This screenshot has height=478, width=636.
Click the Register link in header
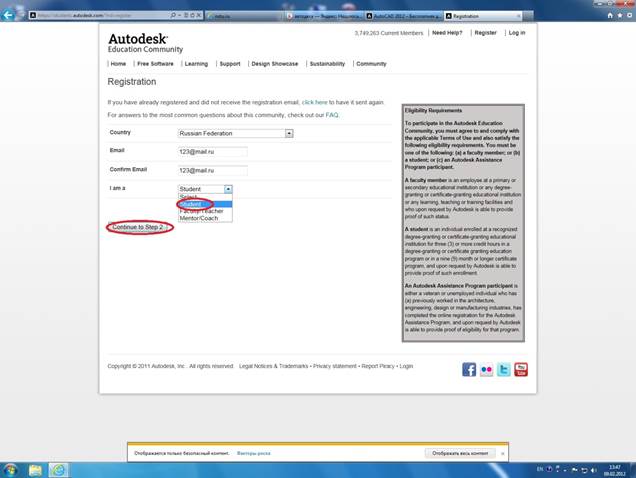[x=485, y=33]
